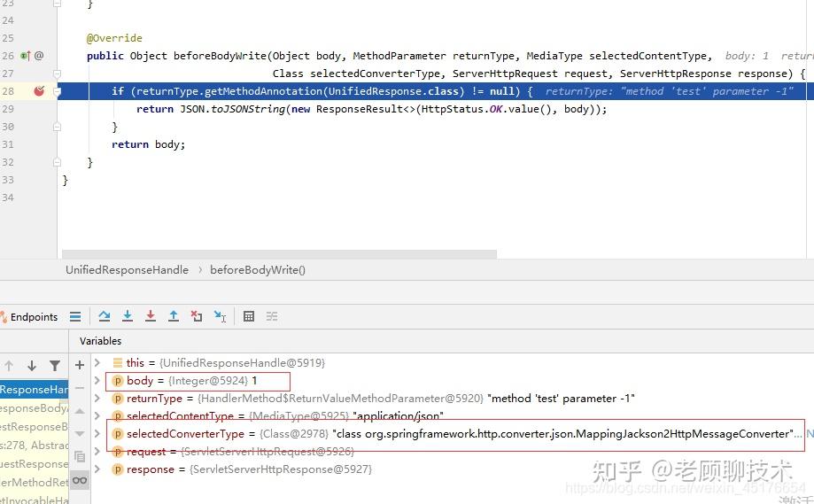Click UnifiedResponseHandle breadcrumb
Viewport: 814px width, 504px height.
[128, 270]
